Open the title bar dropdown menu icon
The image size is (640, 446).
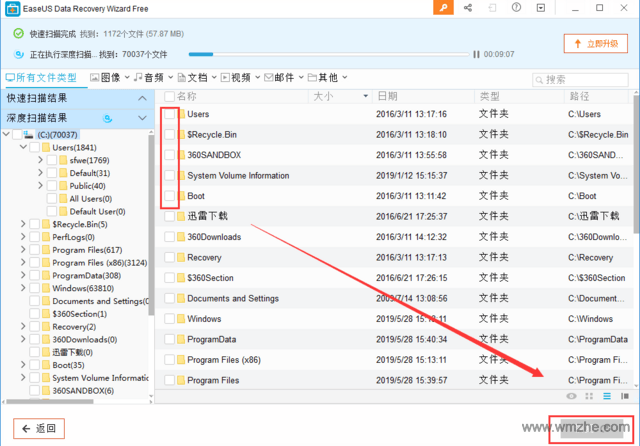[541, 7]
